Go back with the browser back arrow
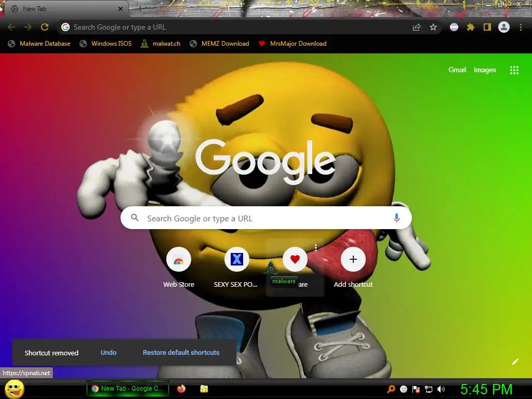 (11, 27)
